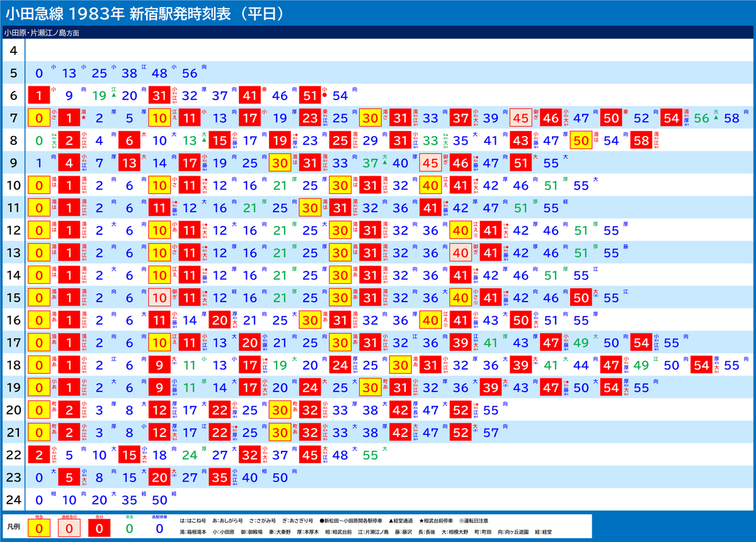Click minute 13 in the 5 o'clock row
Image resolution: width=756 pixels, height=542 pixels.
pyautogui.click(x=69, y=73)
